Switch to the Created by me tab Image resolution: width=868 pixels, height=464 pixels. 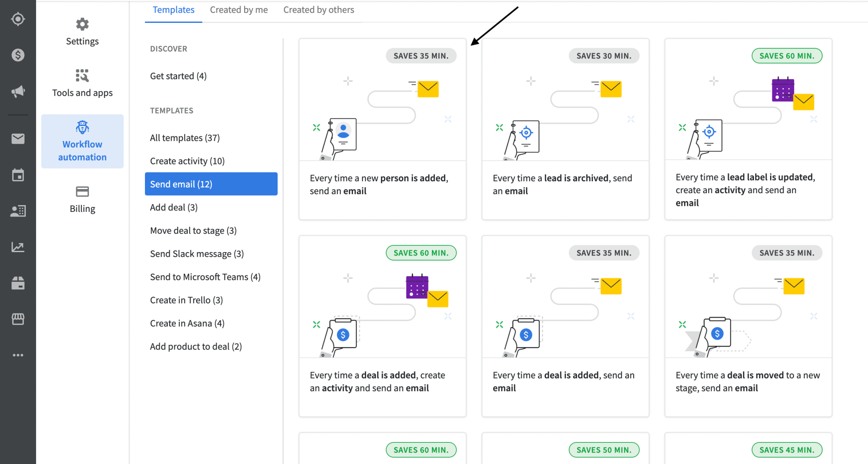click(239, 9)
